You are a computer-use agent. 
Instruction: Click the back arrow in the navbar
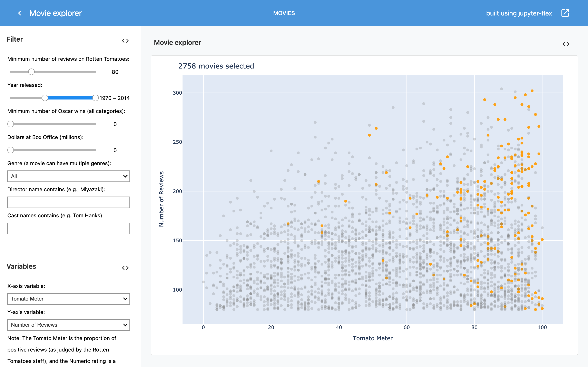pos(19,13)
